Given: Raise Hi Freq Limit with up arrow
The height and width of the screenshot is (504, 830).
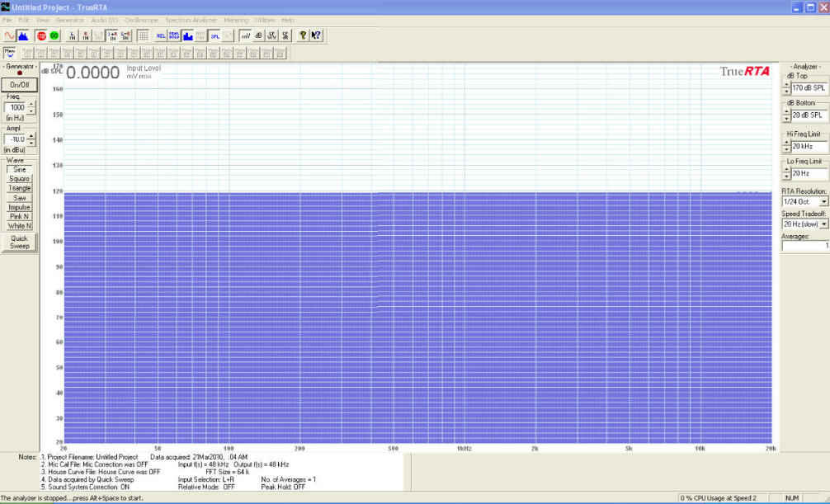Looking at the screenshot, I should (786, 143).
